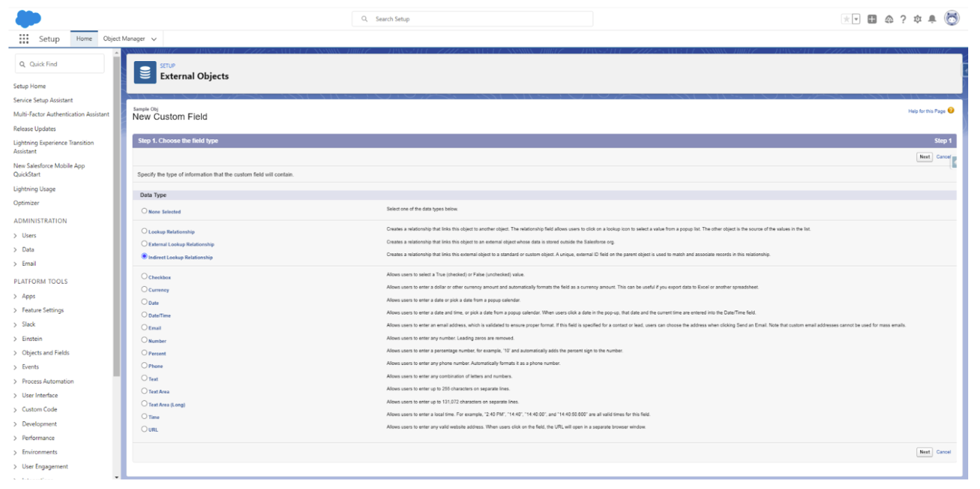Open the App Launcher grid icon
The width and height of the screenshot is (980, 489).
[24, 39]
